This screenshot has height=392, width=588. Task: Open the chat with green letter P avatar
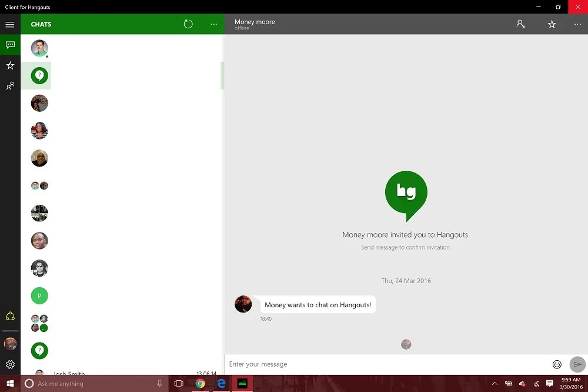(39, 295)
